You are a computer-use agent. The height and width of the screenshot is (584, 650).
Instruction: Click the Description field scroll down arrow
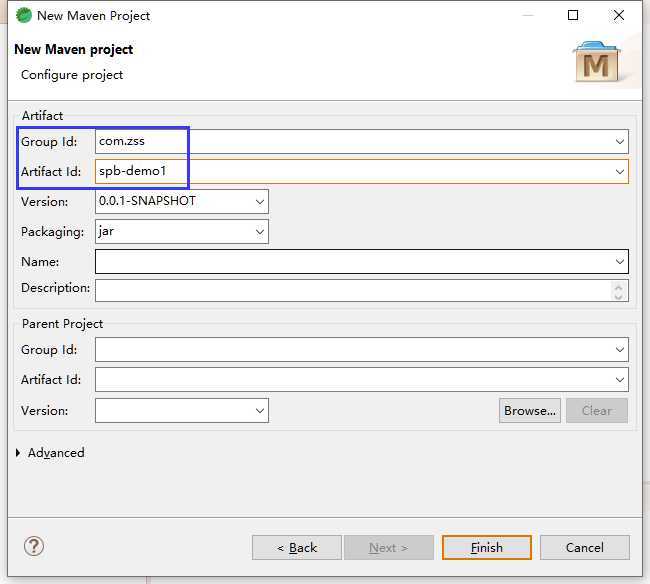pyautogui.click(x=618, y=296)
